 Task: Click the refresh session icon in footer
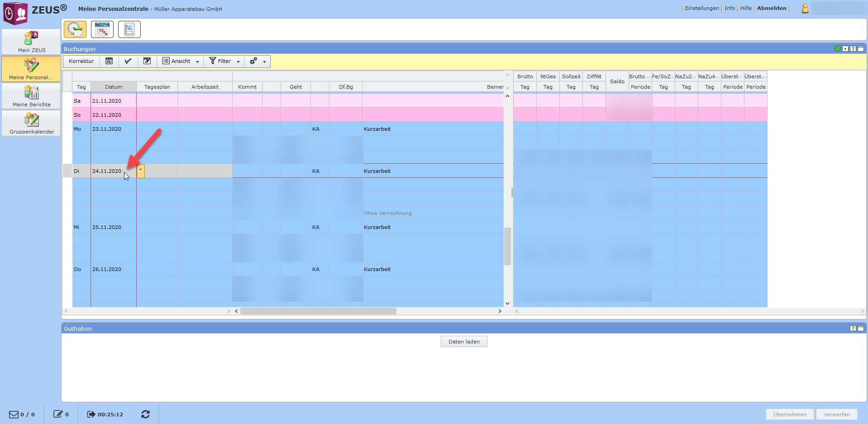click(x=145, y=414)
